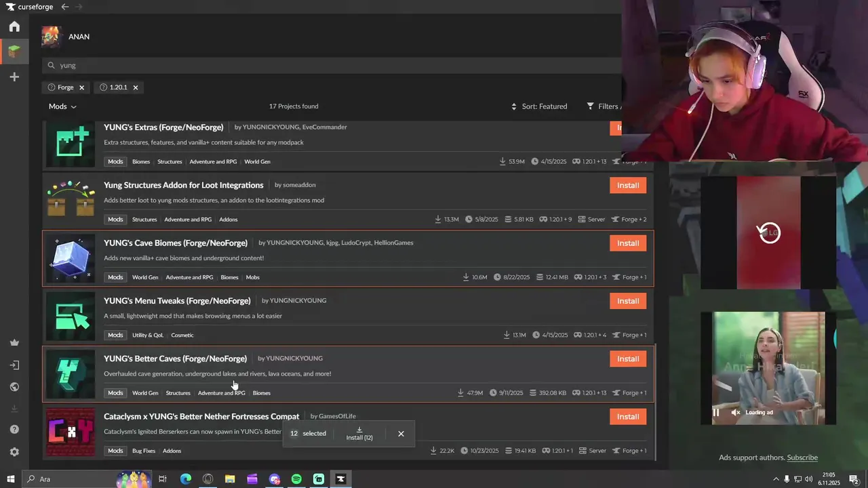The width and height of the screenshot is (868, 488).
Task: Click World Gen tag on Cave Biomes row
Action: [145, 277]
